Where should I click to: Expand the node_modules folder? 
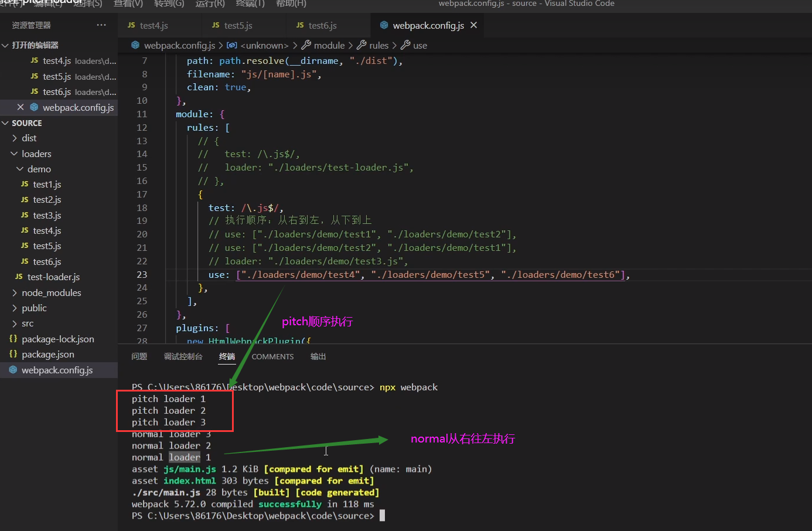tap(15, 292)
